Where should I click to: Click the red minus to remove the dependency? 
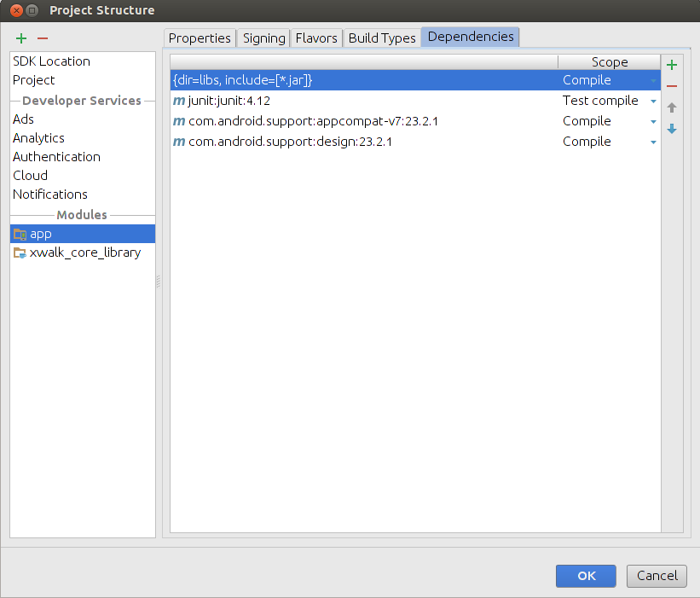click(x=672, y=86)
